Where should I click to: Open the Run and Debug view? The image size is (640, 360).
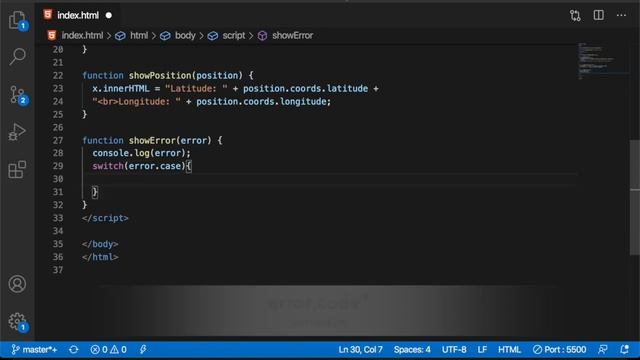[17, 132]
